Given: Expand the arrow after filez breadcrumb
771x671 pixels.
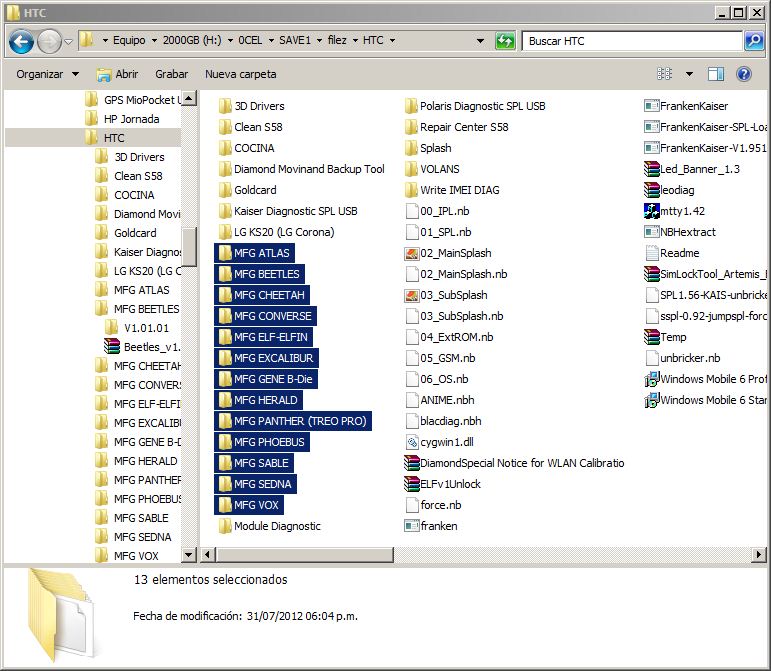Looking at the screenshot, I should [x=355, y=40].
